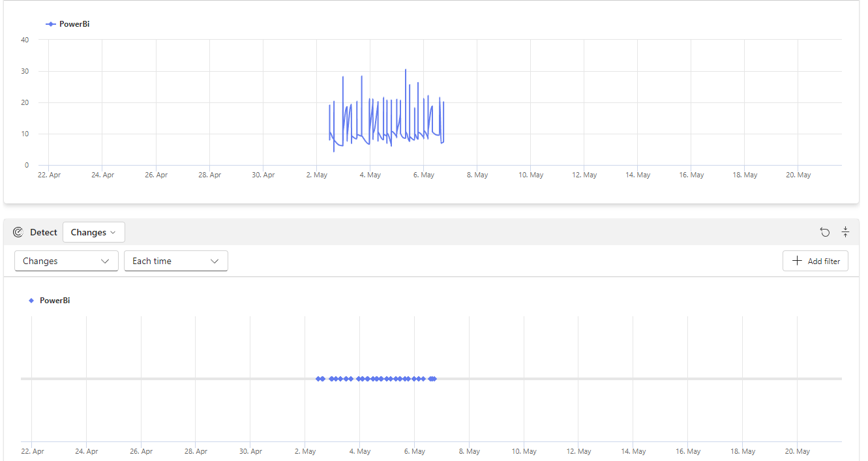The height and width of the screenshot is (461, 868).
Task: Toggle the PowerBi legend in changes chart
Action: (x=50, y=301)
